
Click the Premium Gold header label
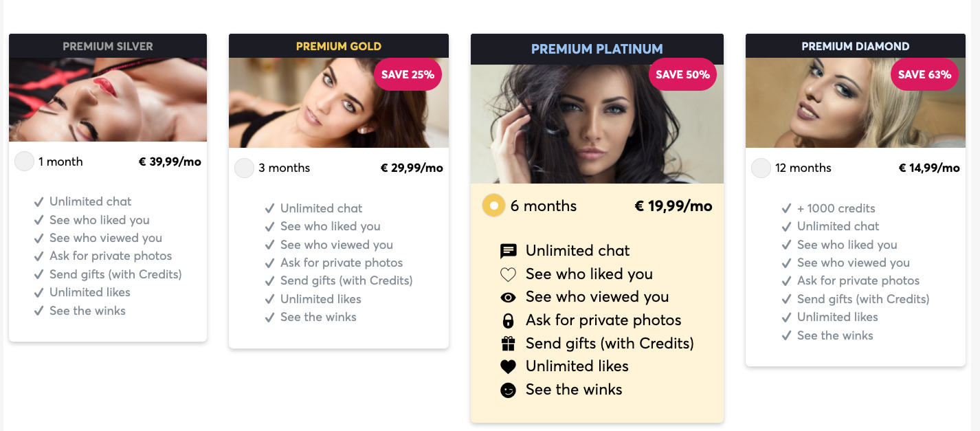[339, 46]
